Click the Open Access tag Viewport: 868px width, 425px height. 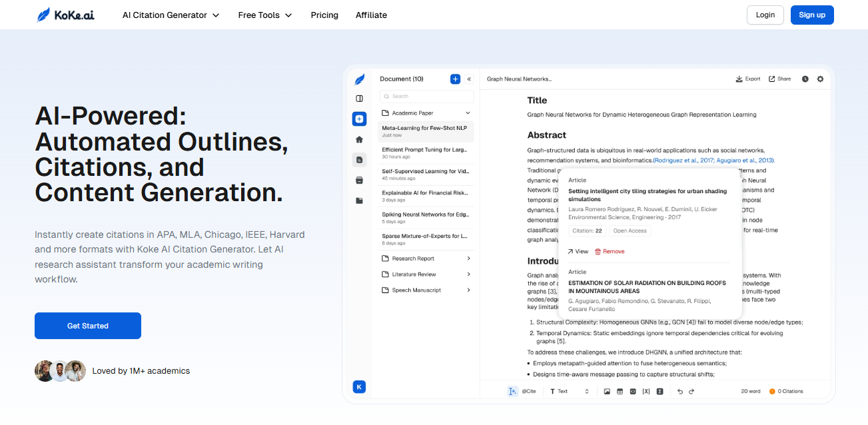630,230
